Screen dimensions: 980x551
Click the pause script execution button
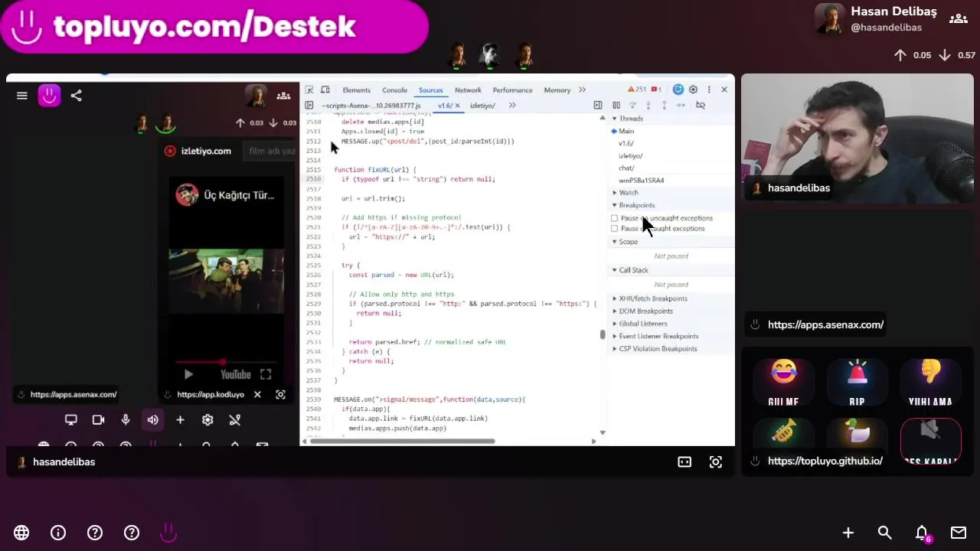pos(616,106)
